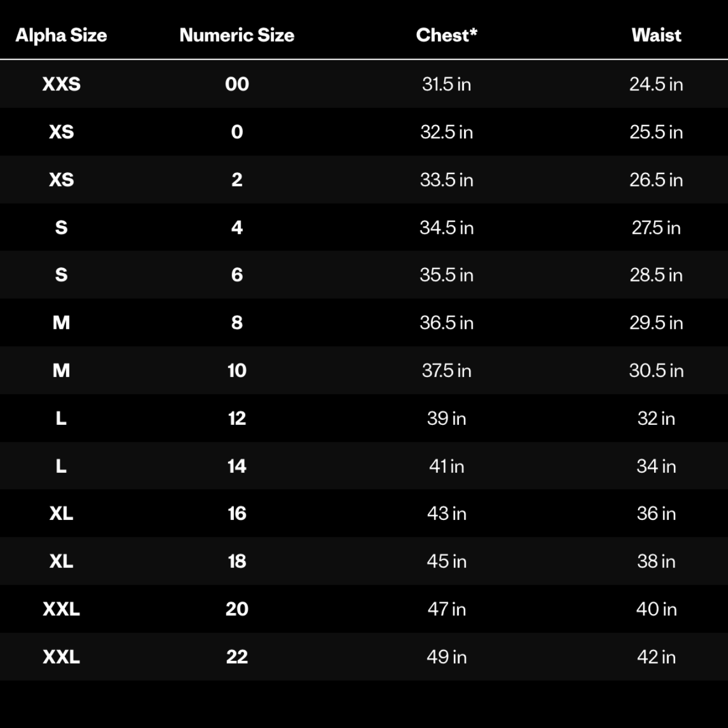Select numeric size 00 cell
The image size is (728, 728).
tap(237, 84)
